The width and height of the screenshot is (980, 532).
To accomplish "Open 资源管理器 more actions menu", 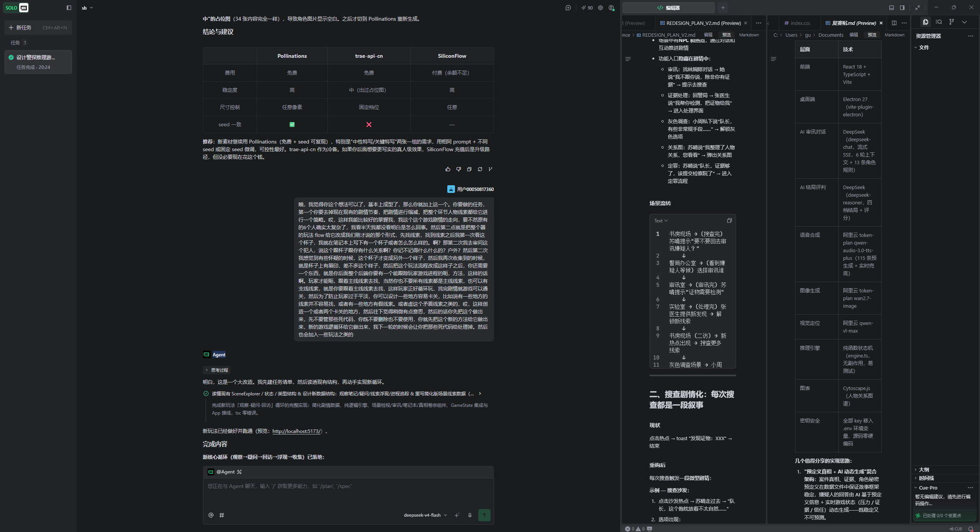I will coord(971,36).
